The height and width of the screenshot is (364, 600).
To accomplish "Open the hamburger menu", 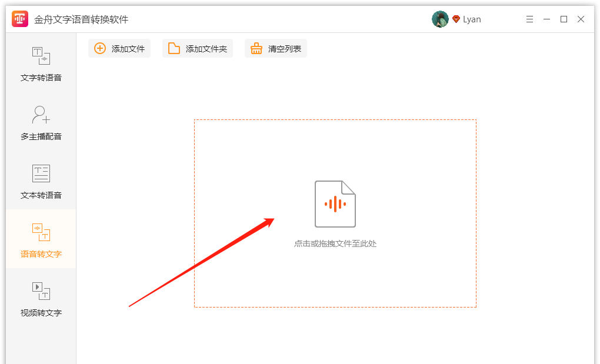I will click(x=529, y=19).
